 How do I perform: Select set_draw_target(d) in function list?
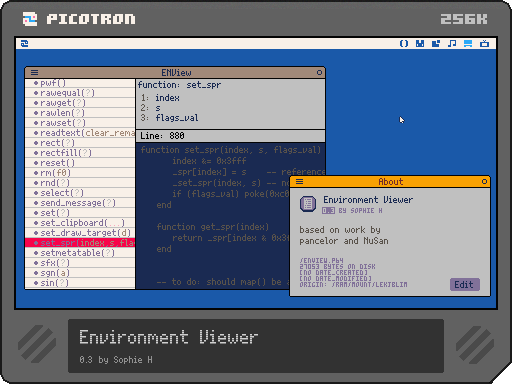(x=80, y=233)
